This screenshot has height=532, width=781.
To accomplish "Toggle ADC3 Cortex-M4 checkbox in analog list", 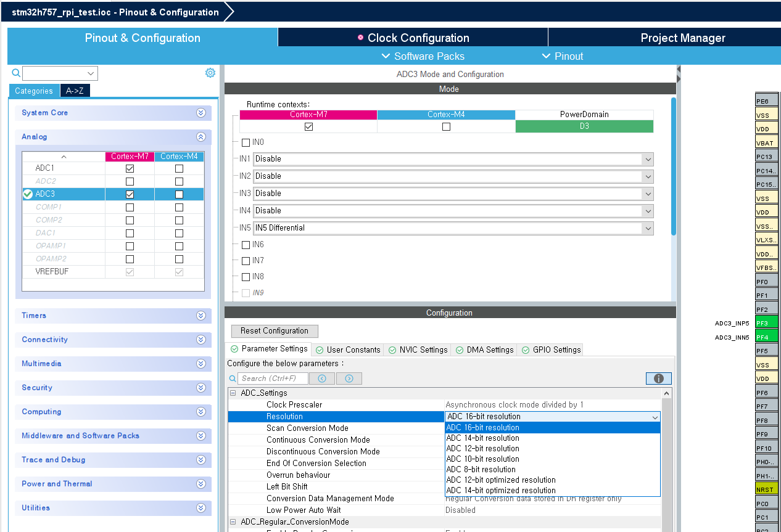I will 179,194.
